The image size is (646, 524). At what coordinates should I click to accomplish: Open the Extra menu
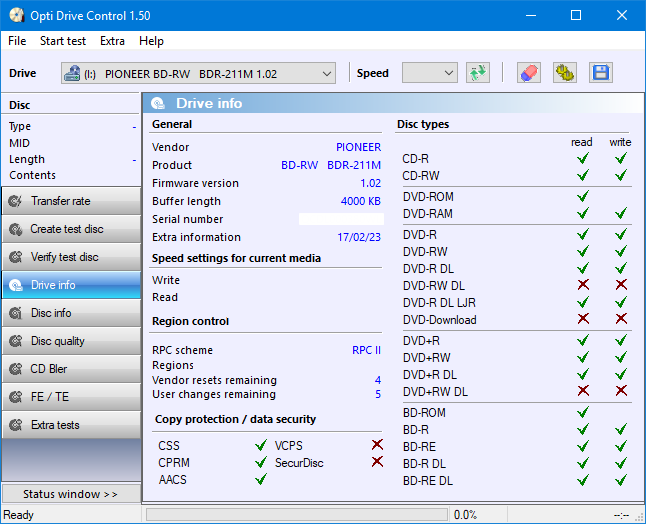112,41
